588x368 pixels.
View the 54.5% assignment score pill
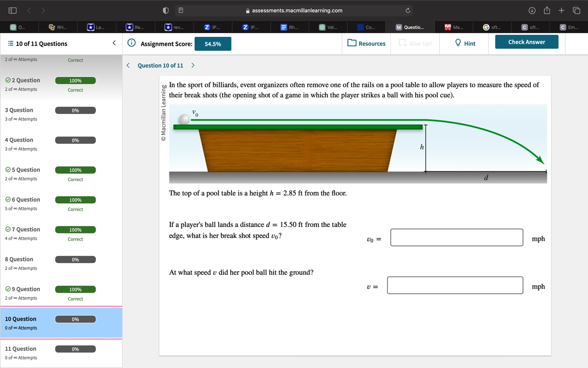coord(213,43)
